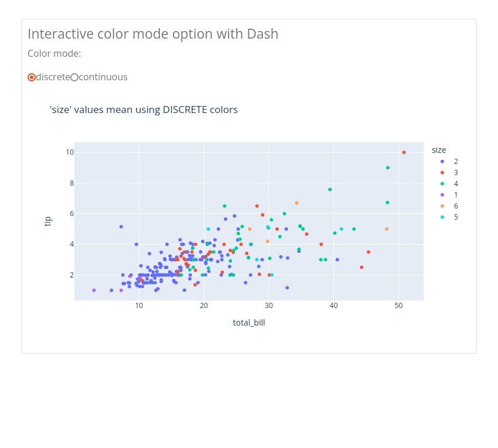Click the cyan size 5 legend item
Screen dimensions: 498x448
click(x=449, y=217)
